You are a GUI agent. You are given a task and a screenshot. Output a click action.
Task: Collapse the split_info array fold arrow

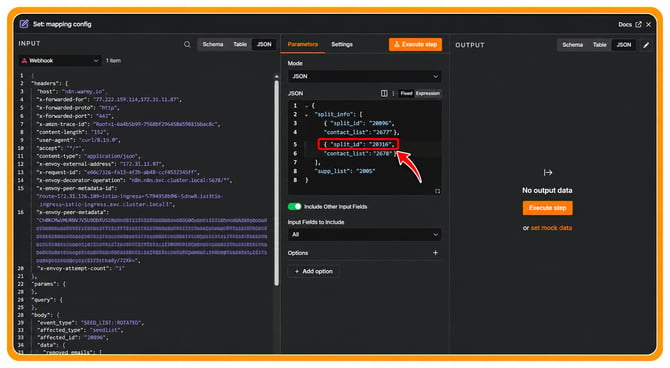pos(306,115)
